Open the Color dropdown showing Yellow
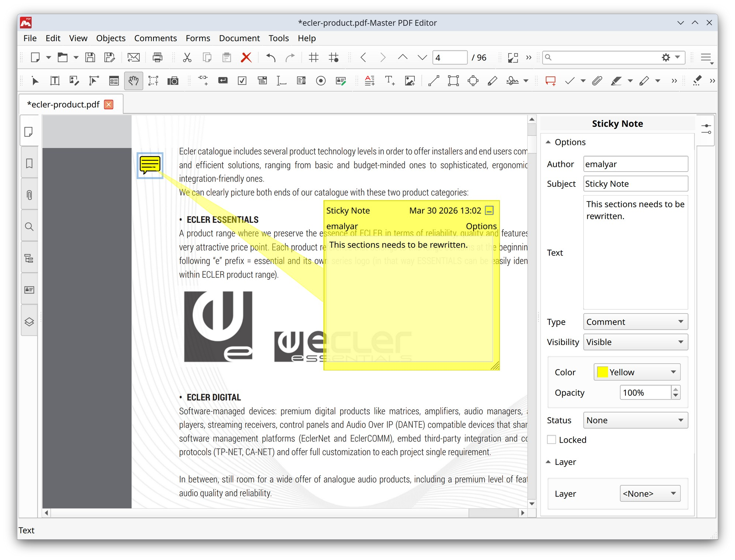 (637, 372)
